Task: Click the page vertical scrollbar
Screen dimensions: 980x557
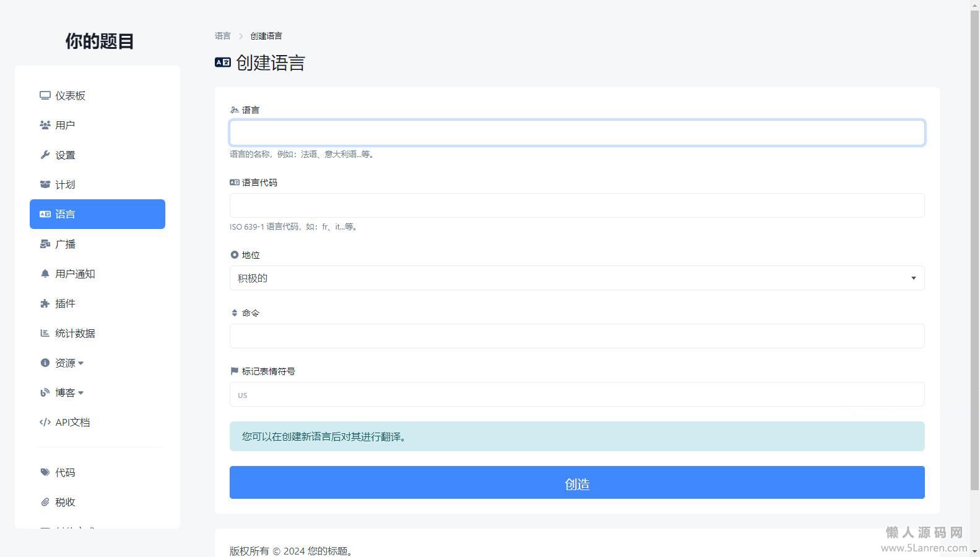Action: 974,248
